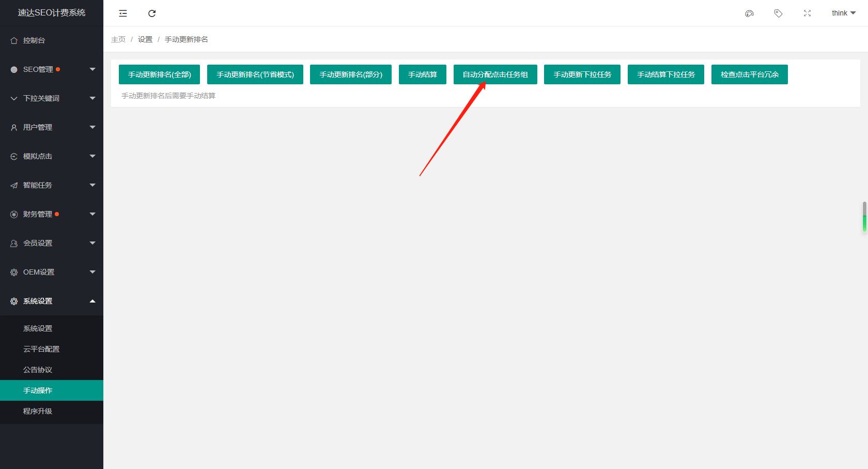The image size is (868, 469).
Task: Click the sidebar collapse menu icon
Action: pos(123,13)
